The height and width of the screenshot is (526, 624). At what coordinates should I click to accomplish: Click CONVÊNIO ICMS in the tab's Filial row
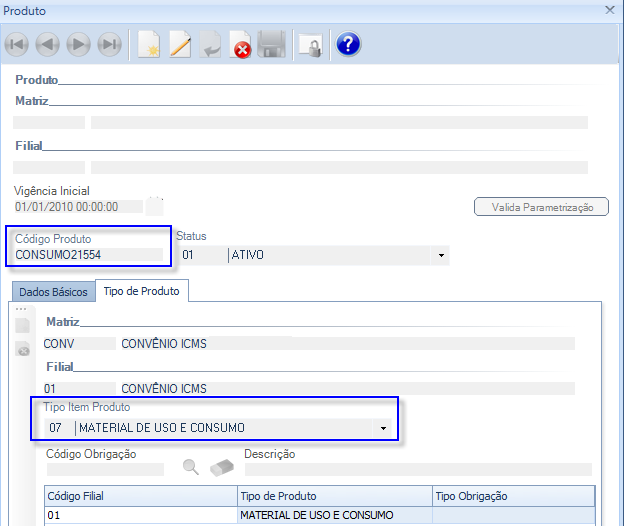pyautogui.click(x=164, y=389)
